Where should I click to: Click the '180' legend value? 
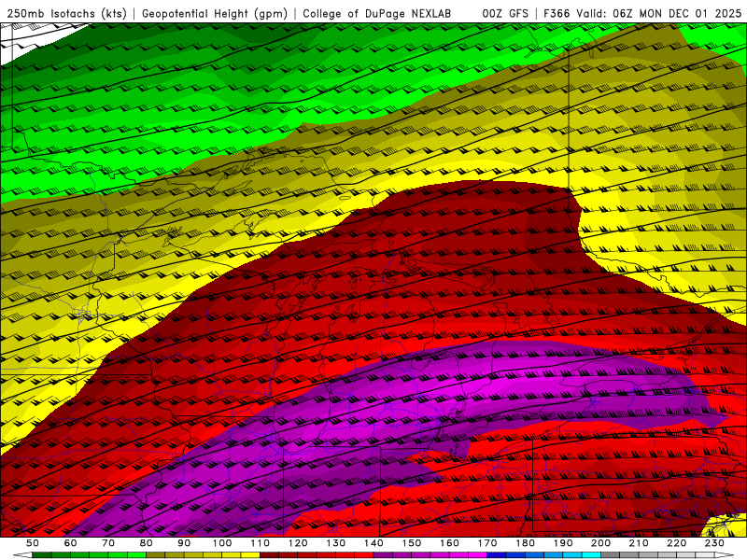(525, 543)
